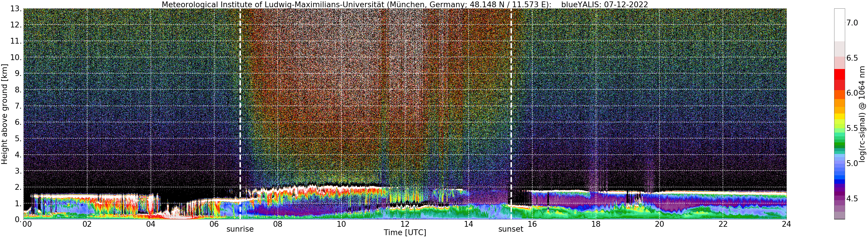Click the '12.' height tick label

(x=16, y=25)
